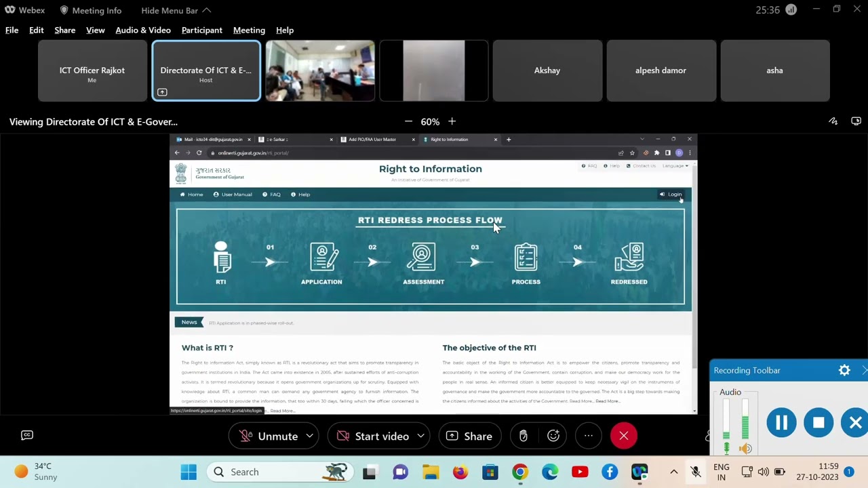Click red leave meeting button
The image size is (868, 488).
(x=623, y=436)
